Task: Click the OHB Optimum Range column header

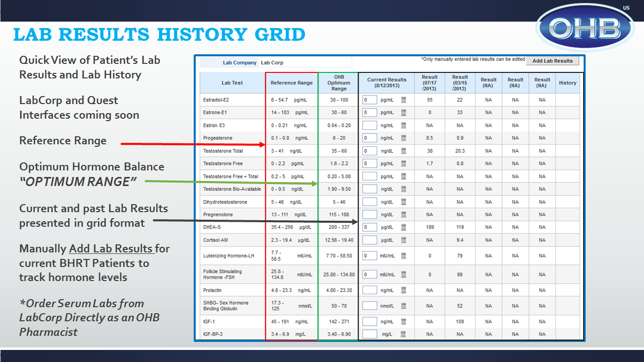Action: pyautogui.click(x=339, y=83)
